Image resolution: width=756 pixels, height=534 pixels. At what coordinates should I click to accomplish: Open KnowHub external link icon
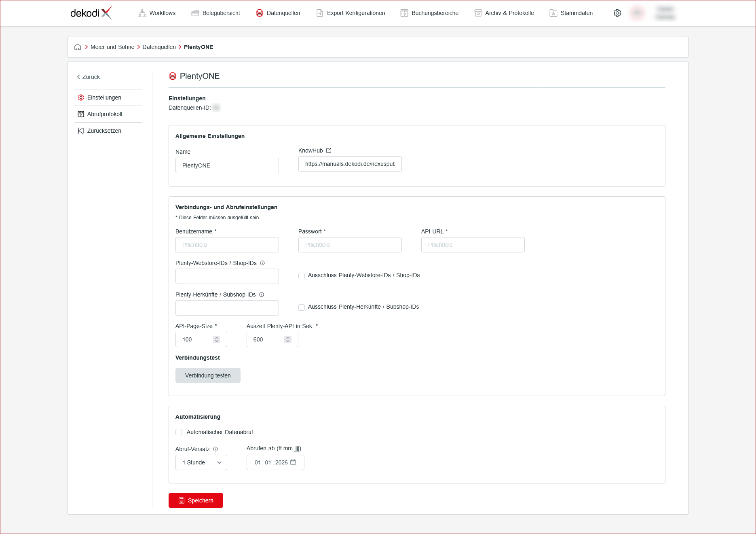[x=329, y=150]
